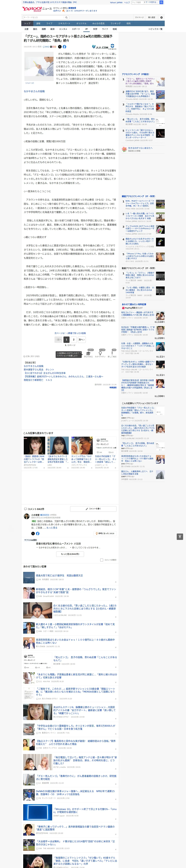This screenshot has width=186, height=868.
Task: Share the article on Facebook below the headline
Action: pos(64,47)
